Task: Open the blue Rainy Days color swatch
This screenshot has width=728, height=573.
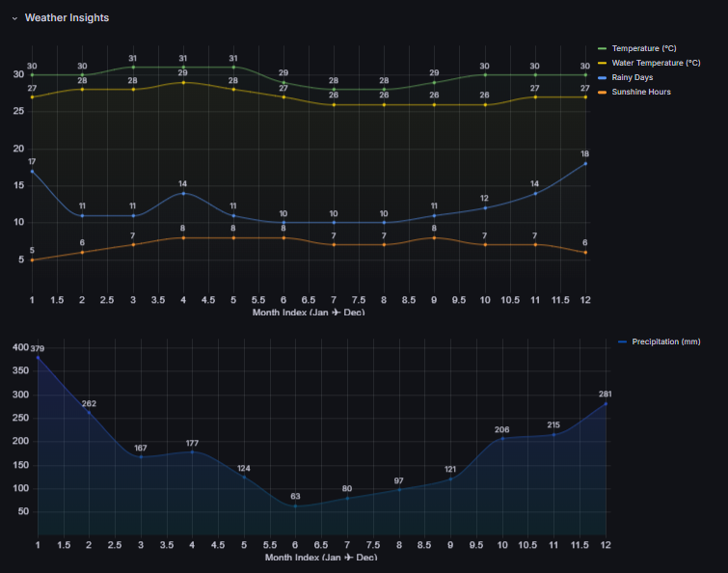Action: point(603,77)
